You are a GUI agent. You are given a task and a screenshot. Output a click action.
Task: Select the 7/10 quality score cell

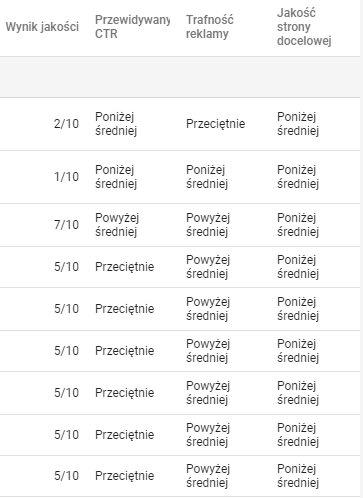(x=66, y=225)
